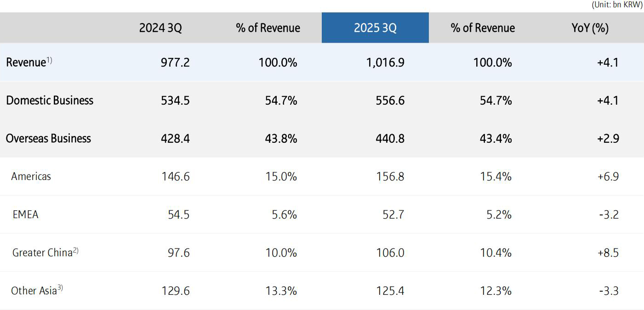Select the EMEA row label
The image size is (644, 310).
(x=25, y=214)
